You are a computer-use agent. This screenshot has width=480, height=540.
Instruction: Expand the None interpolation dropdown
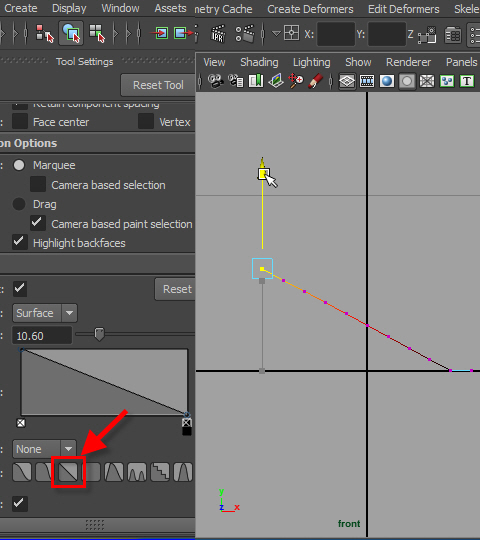click(x=44, y=449)
